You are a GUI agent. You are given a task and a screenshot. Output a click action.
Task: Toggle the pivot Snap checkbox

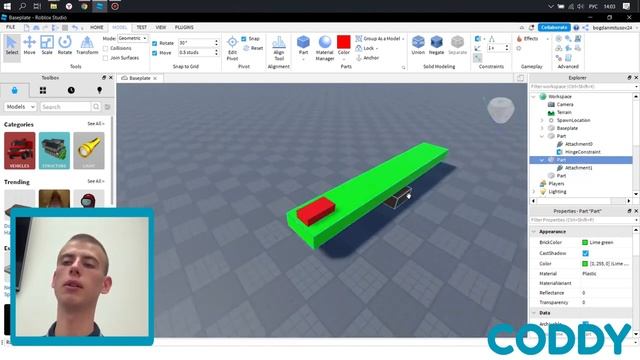point(244,38)
